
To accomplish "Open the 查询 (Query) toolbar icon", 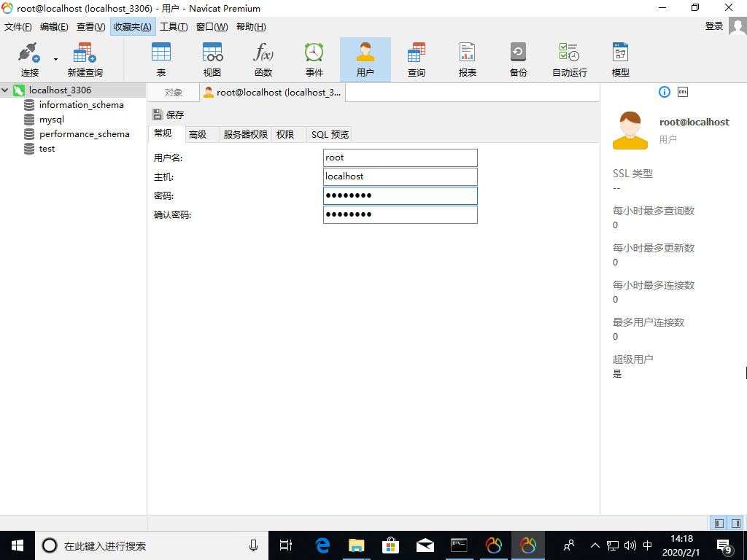I will tap(416, 60).
